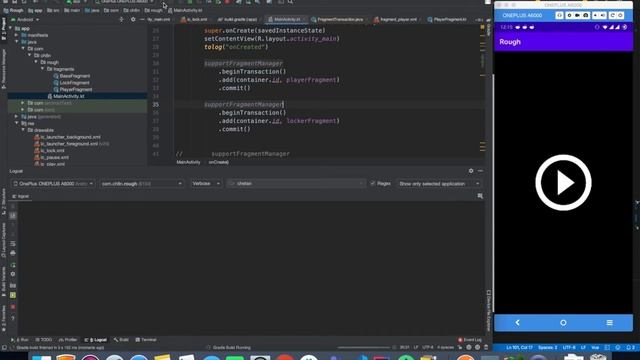Click the red stop icon in the Logcat left strip
Screen dimensions: 640x360
[13, 307]
